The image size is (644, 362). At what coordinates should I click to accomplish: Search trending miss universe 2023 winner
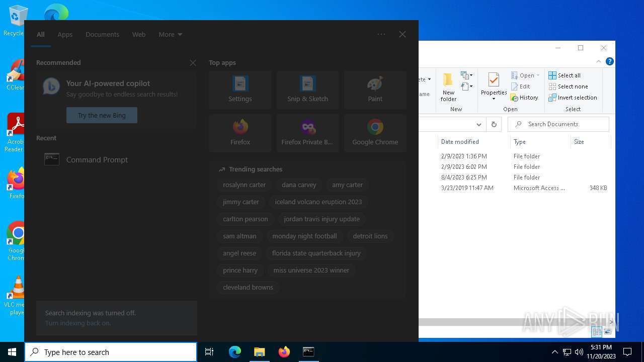[x=311, y=270]
